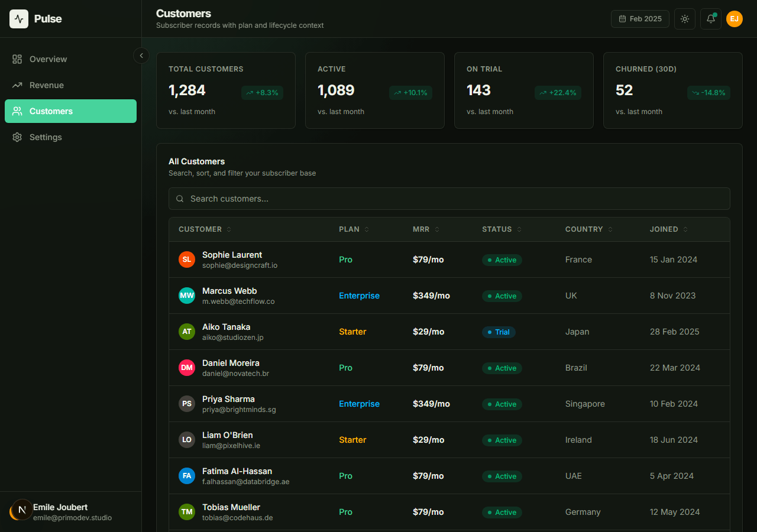Click email daniel@novatech.br

(235, 374)
